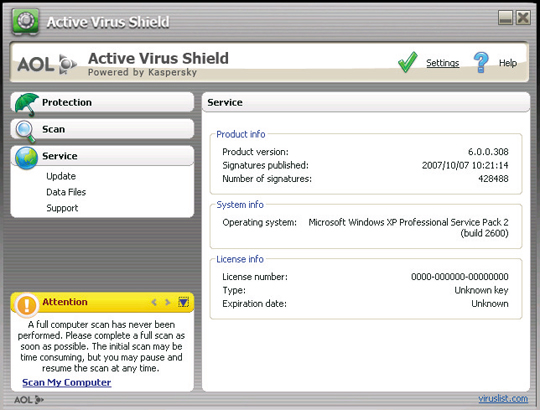Click the magnifying glass Scan icon
The width and height of the screenshot is (540, 410).
coord(25,131)
